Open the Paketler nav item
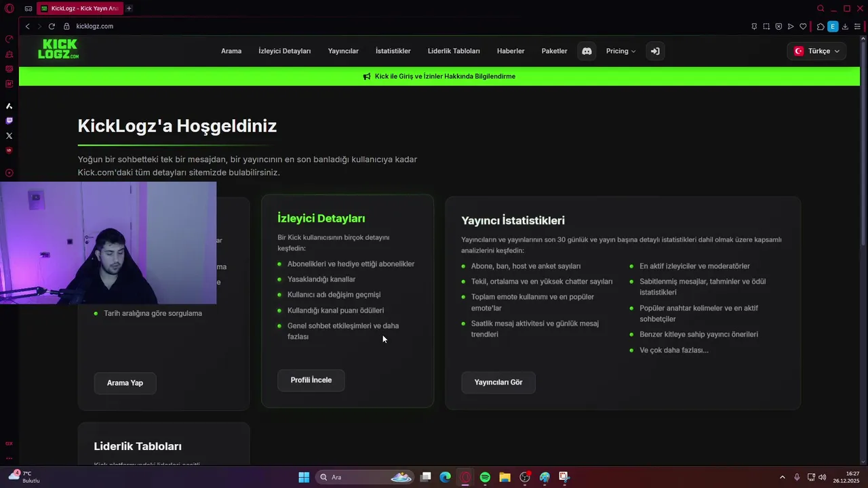 click(x=554, y=51)
